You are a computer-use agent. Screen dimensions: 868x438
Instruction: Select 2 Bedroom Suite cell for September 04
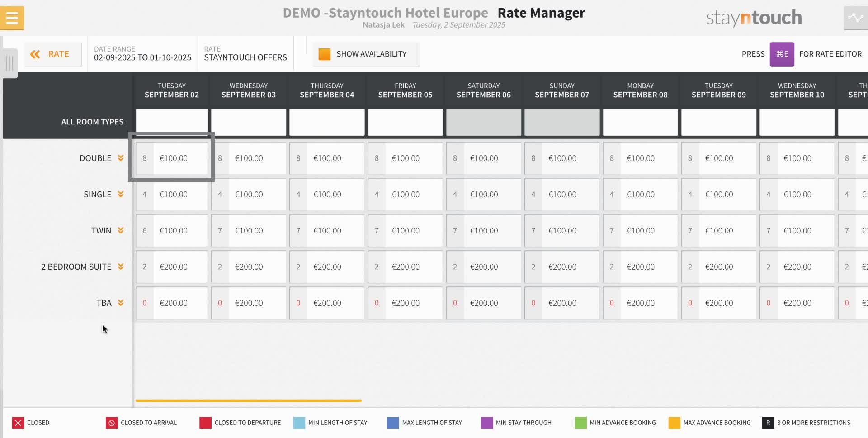[x=327, y=267]
